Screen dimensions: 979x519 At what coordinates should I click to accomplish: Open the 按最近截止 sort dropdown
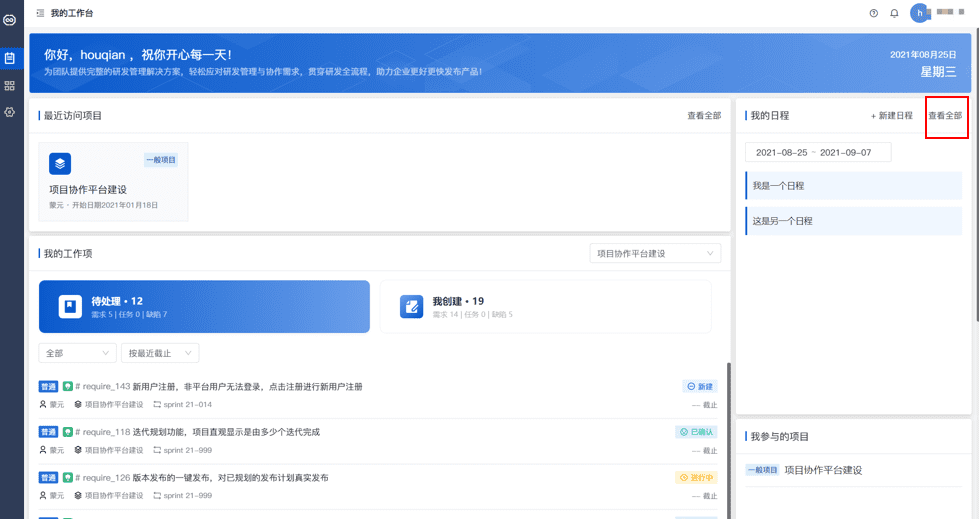(160, 353)
